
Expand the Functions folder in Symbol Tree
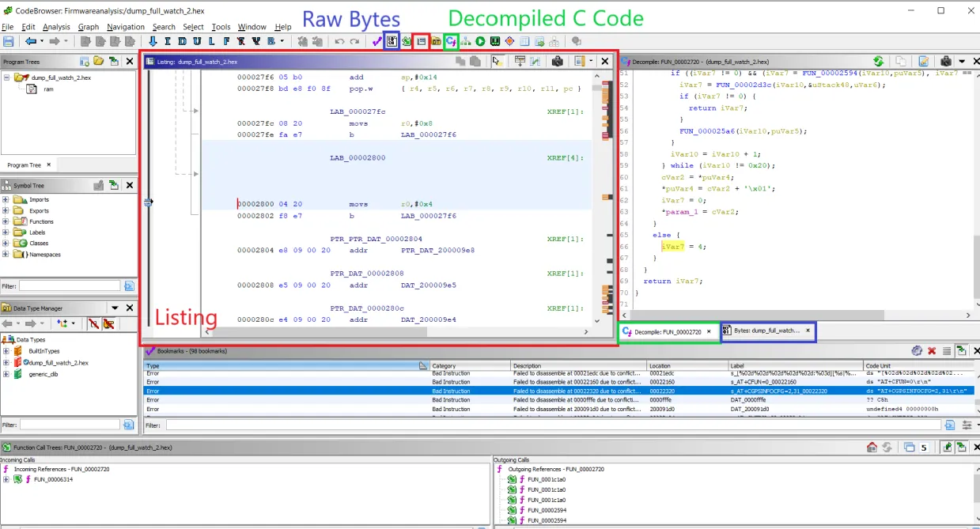coord(6,221)
